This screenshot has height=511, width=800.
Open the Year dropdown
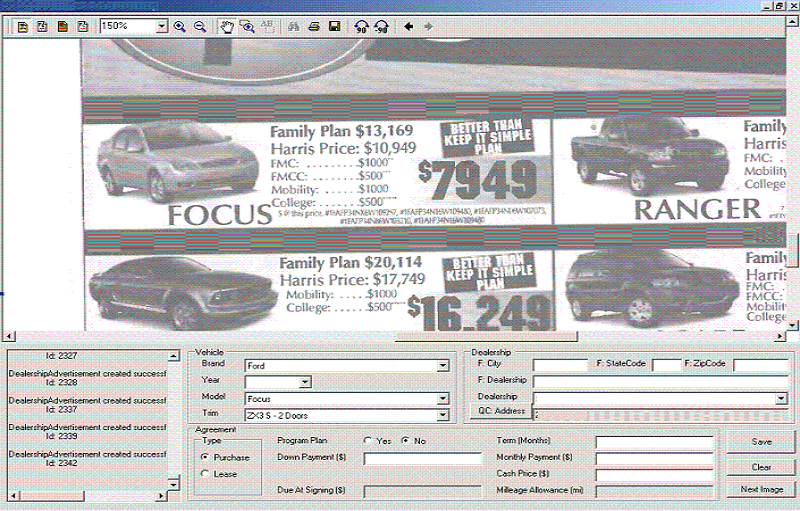(x=305, y=382)
